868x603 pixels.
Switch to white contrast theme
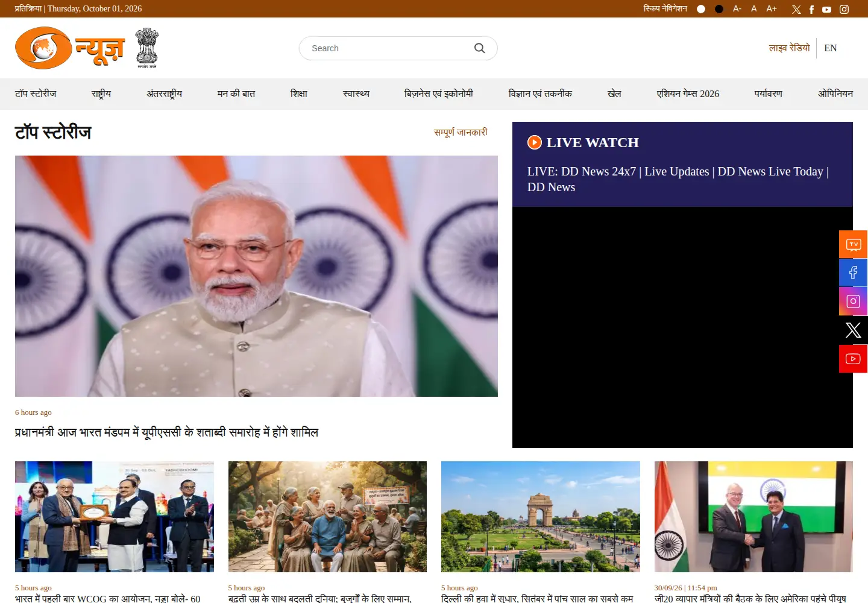coord(701,9)
